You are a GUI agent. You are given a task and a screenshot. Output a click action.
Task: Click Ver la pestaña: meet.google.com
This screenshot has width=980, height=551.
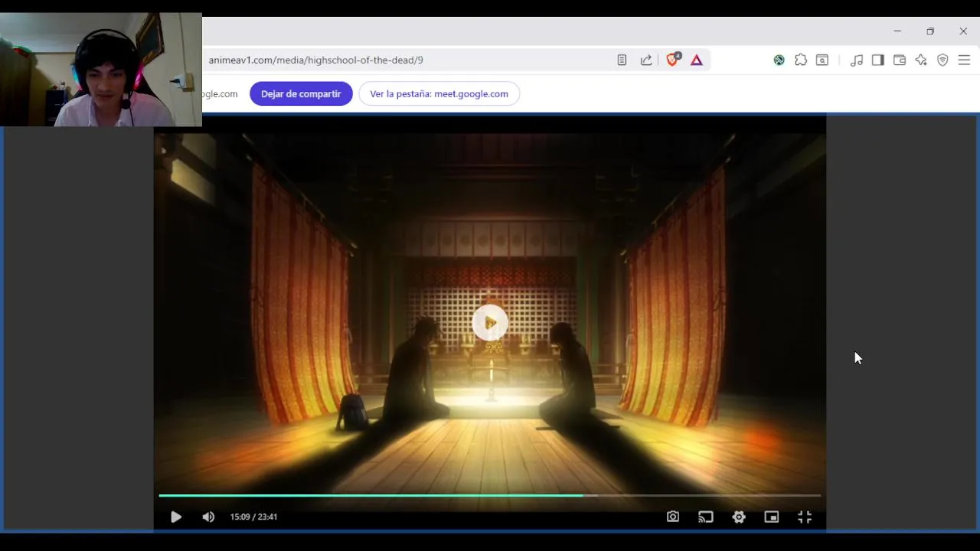point(439,94)
